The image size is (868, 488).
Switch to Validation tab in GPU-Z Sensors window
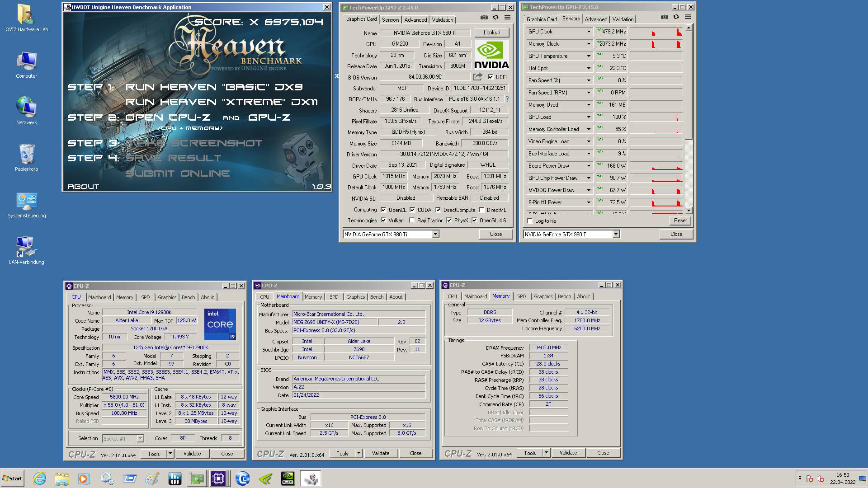(623, 19)
